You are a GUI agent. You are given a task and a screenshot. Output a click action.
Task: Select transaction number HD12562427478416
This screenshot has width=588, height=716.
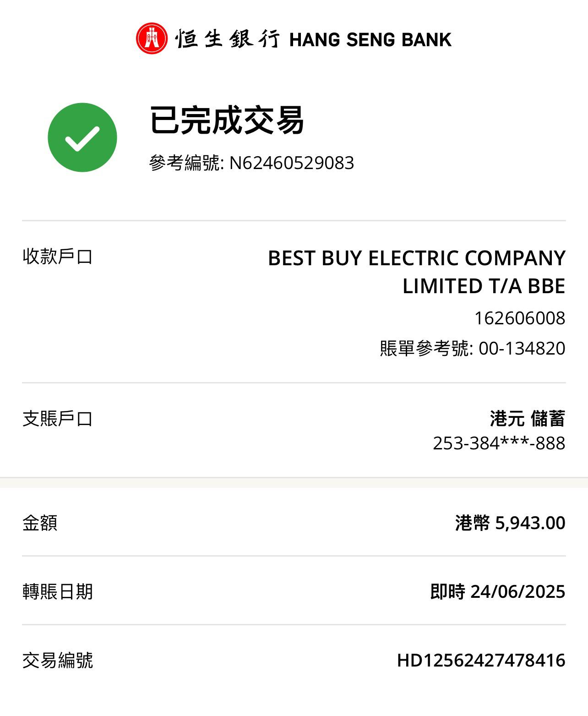[481, 660]
